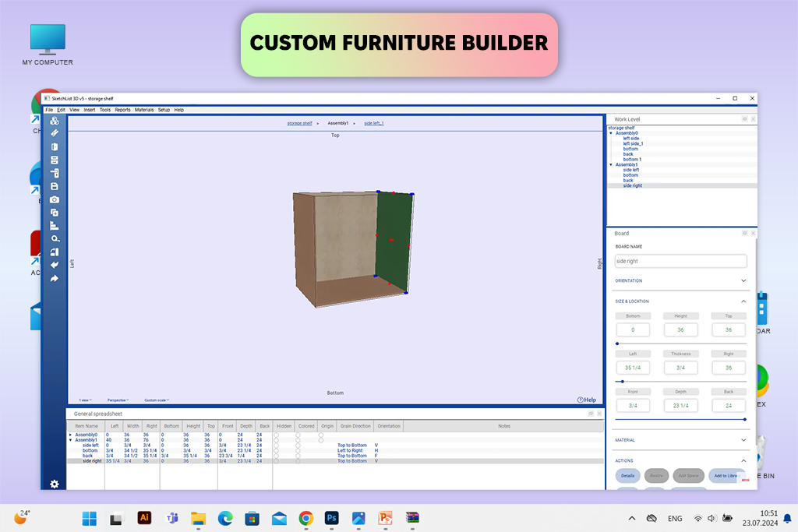This screenshot has height=532, width=798.
Task: Close the General spreadsheet panel
Action: click(599, 414)
